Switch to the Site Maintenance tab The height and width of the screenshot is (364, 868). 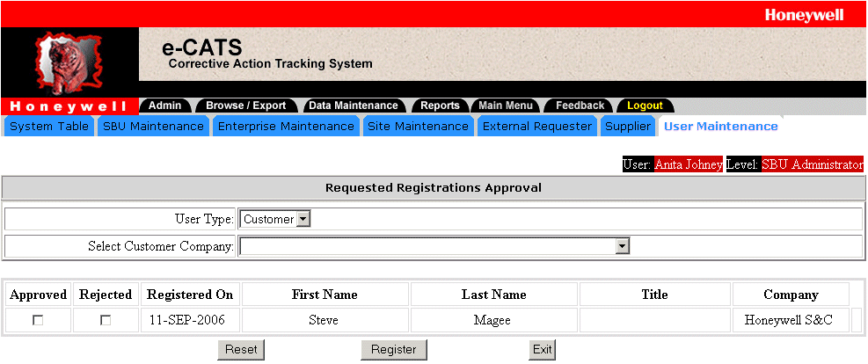point(418,126)
